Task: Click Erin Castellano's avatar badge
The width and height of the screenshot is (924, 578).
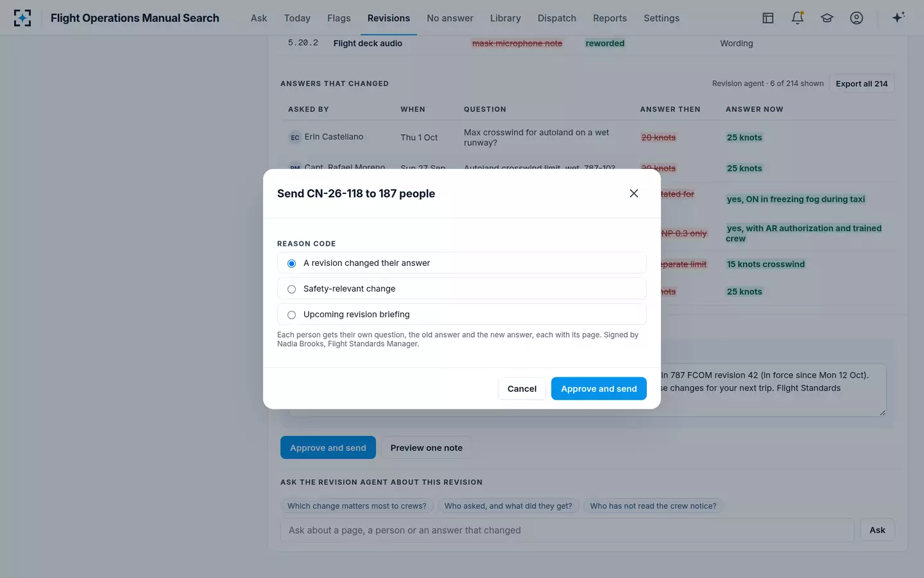Action: coord(295,137)
